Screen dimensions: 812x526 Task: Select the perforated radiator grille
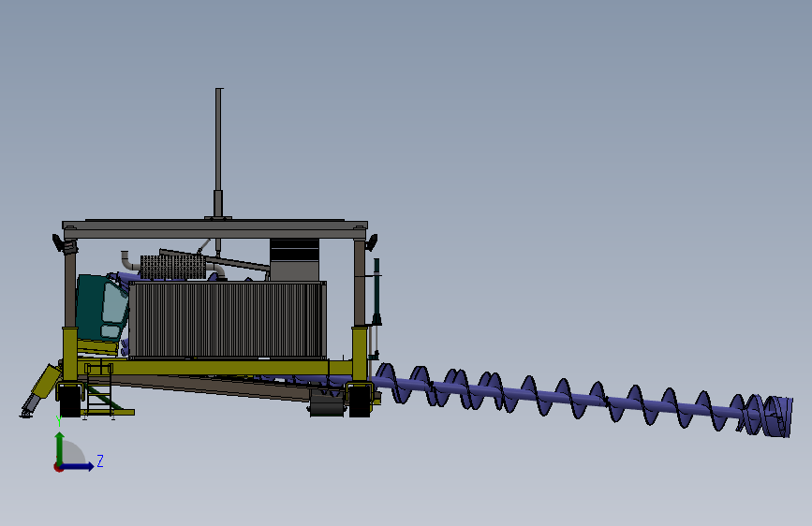tap(172, 267)
